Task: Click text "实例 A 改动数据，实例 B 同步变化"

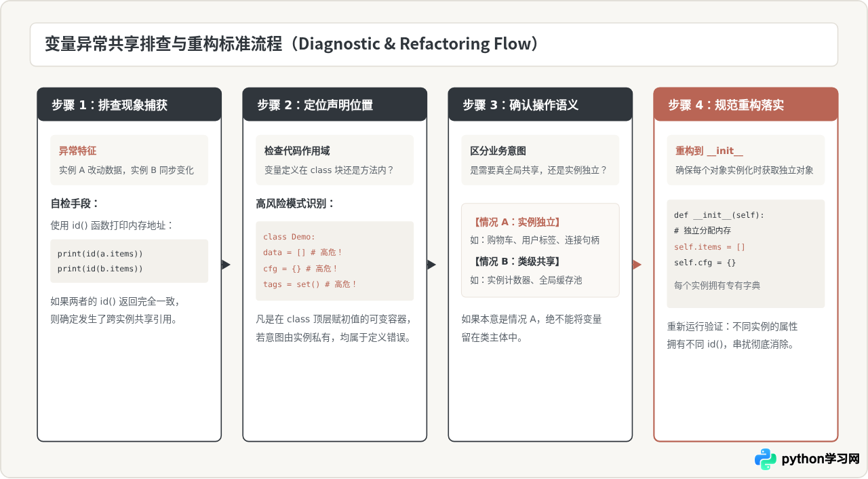Action: 126,170
